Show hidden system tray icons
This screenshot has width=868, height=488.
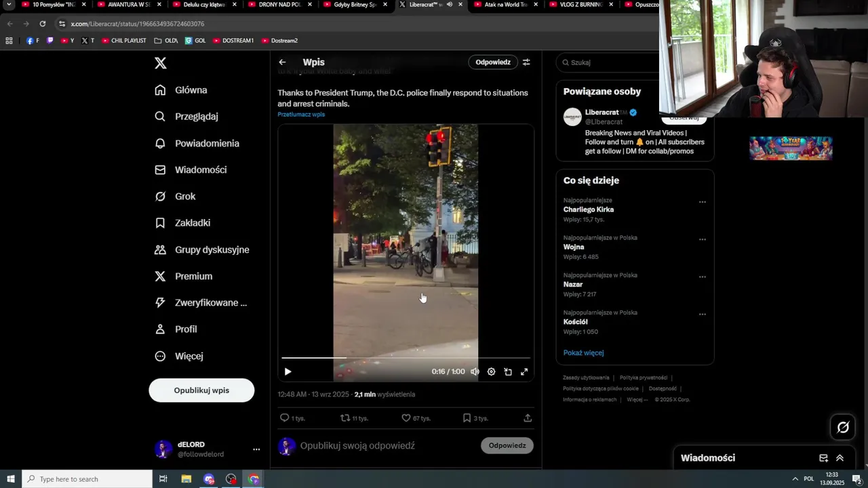pyautogui.click(x=795, y=479)
